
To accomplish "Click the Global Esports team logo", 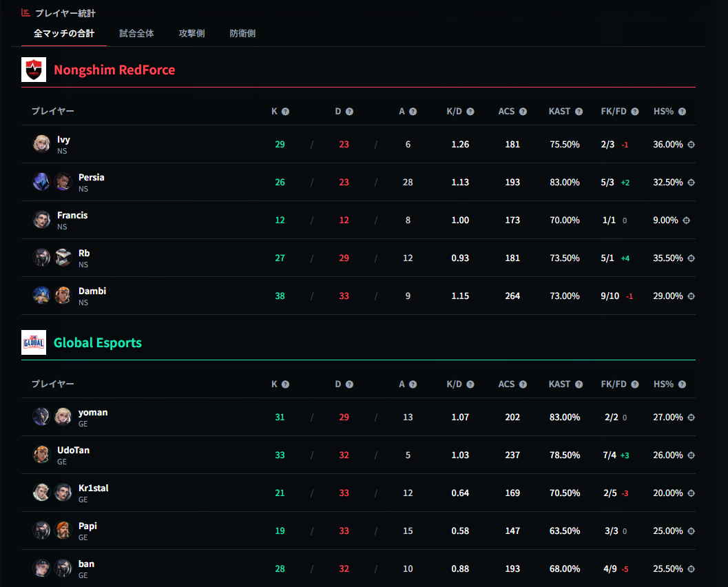I will tap(34, 342).
